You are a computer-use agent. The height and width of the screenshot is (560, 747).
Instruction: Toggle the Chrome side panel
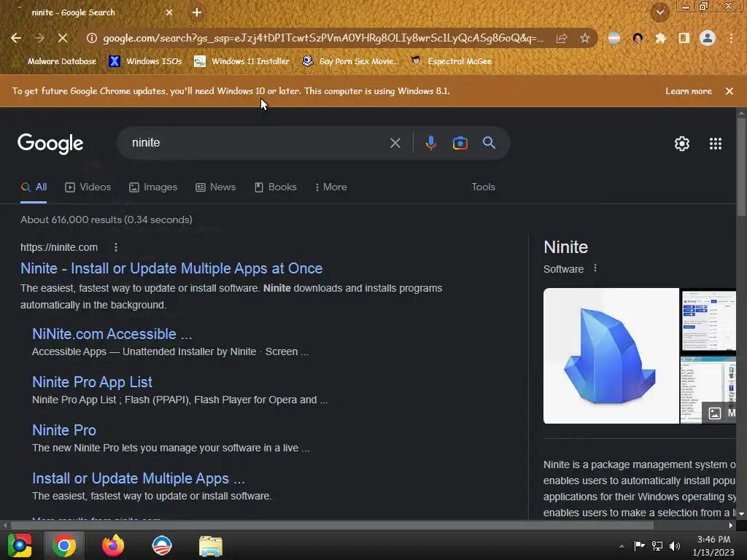pos(684,38)
